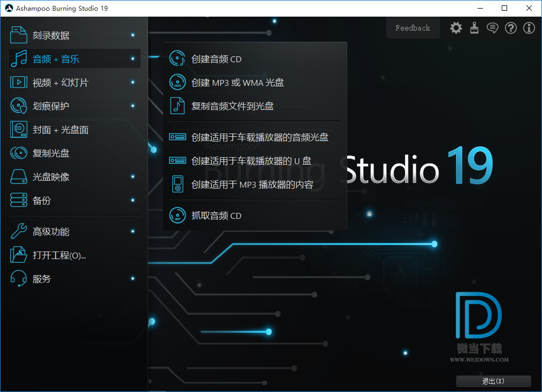This screenshot has height=392, width=542.
Task: Open help with the question mark icon
Action: [510, 28]
